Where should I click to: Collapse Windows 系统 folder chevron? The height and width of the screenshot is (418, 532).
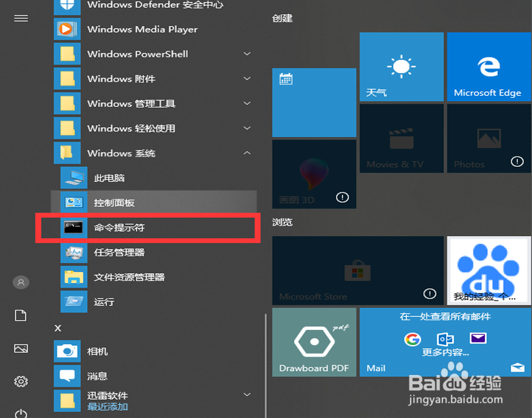(247, 153)
